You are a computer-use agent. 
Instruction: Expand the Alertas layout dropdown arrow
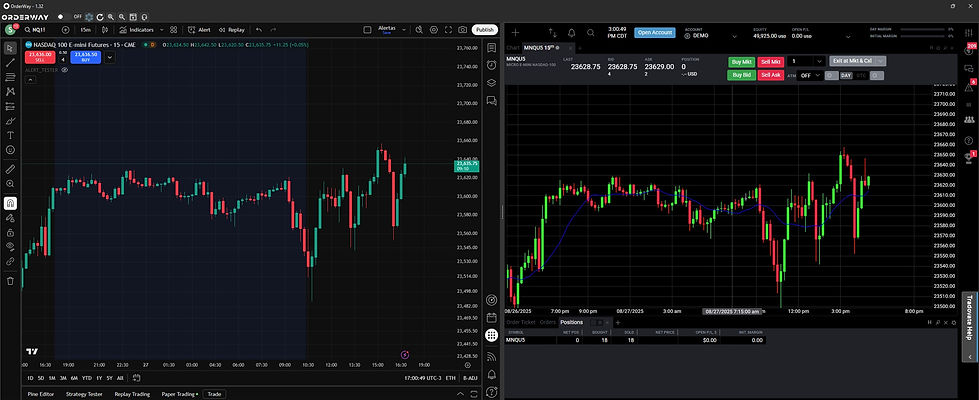click(x=405, y=29)
